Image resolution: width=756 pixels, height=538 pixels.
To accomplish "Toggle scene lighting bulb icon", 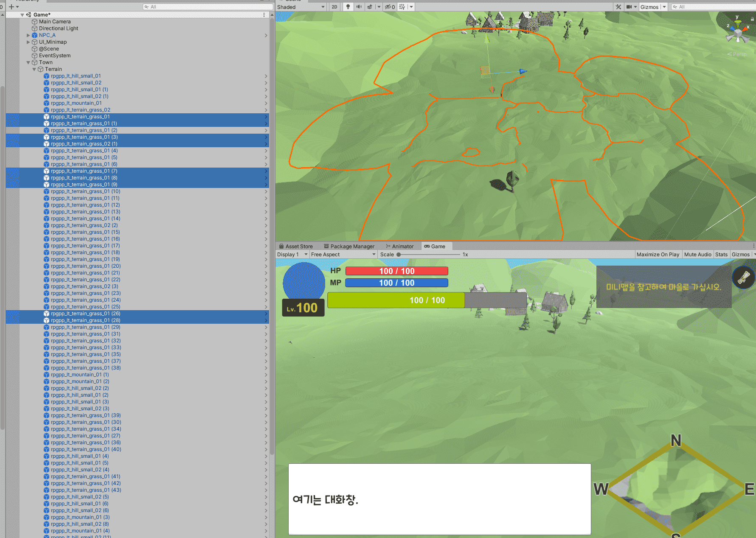I will [x=348, y=7].
